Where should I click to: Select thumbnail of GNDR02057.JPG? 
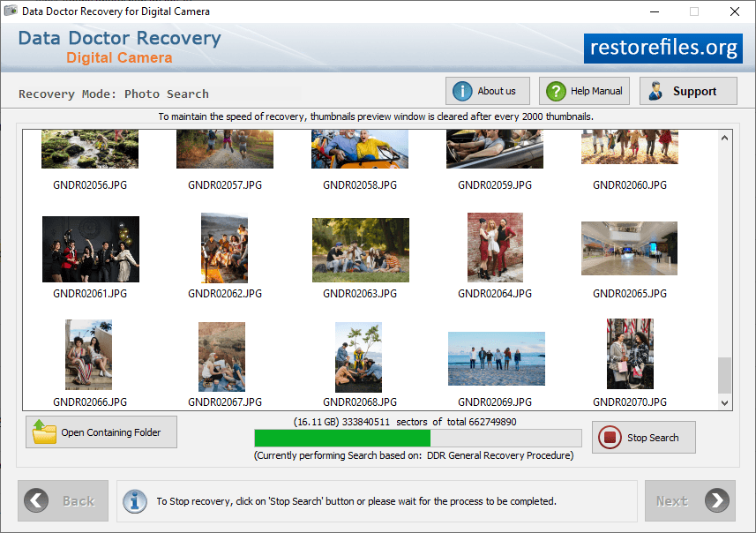pos(225,149)
